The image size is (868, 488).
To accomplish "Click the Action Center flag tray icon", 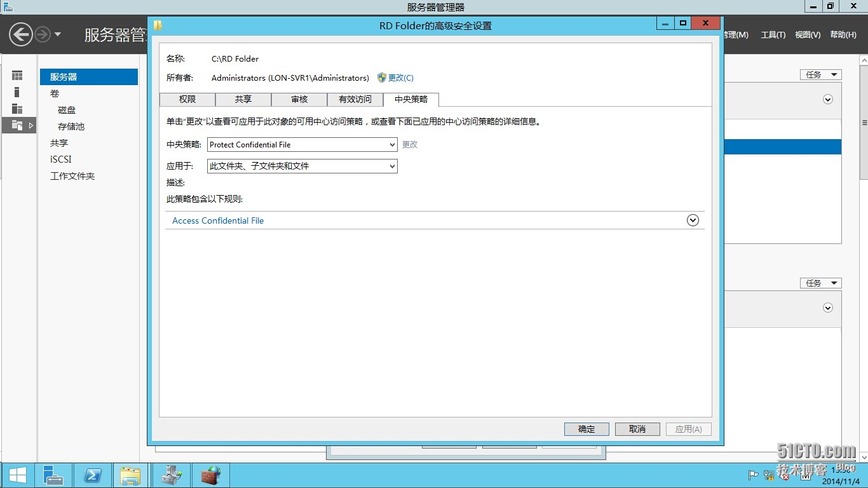I will tap(754, 475).
